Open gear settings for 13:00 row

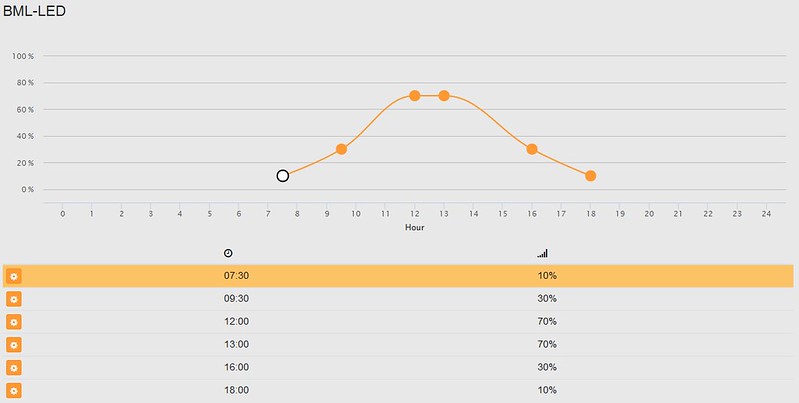14,345
